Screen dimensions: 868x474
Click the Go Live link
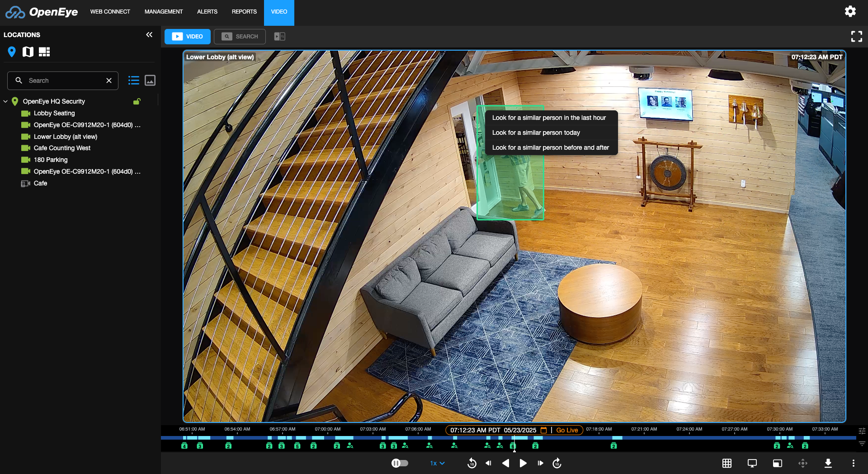[567, 430]
